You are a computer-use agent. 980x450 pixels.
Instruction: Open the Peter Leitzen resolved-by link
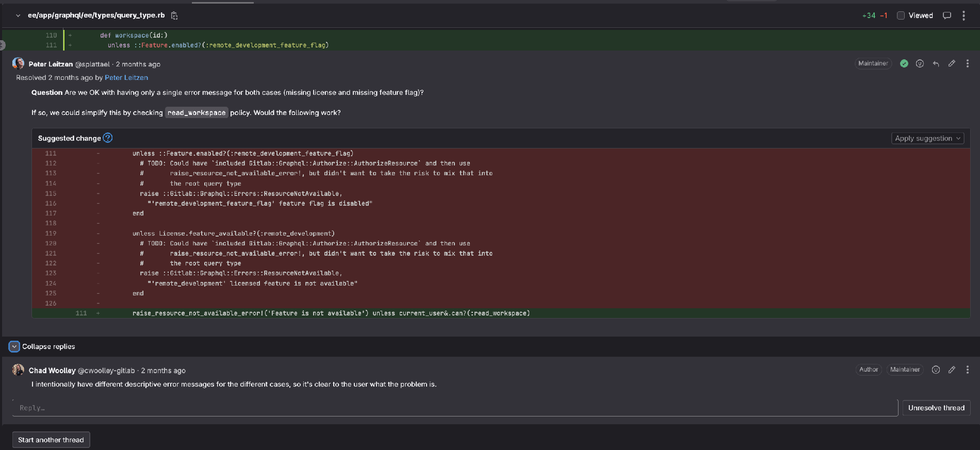(x=126, y=78)
